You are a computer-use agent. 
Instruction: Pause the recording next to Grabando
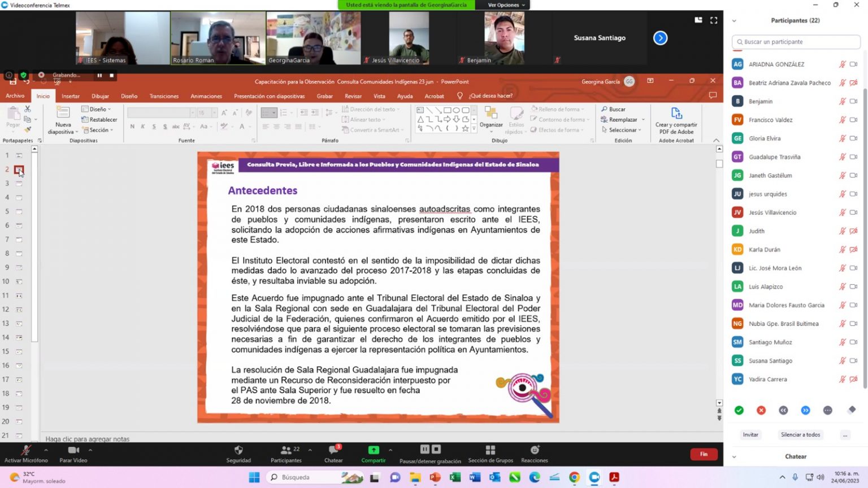coord(99,75)
